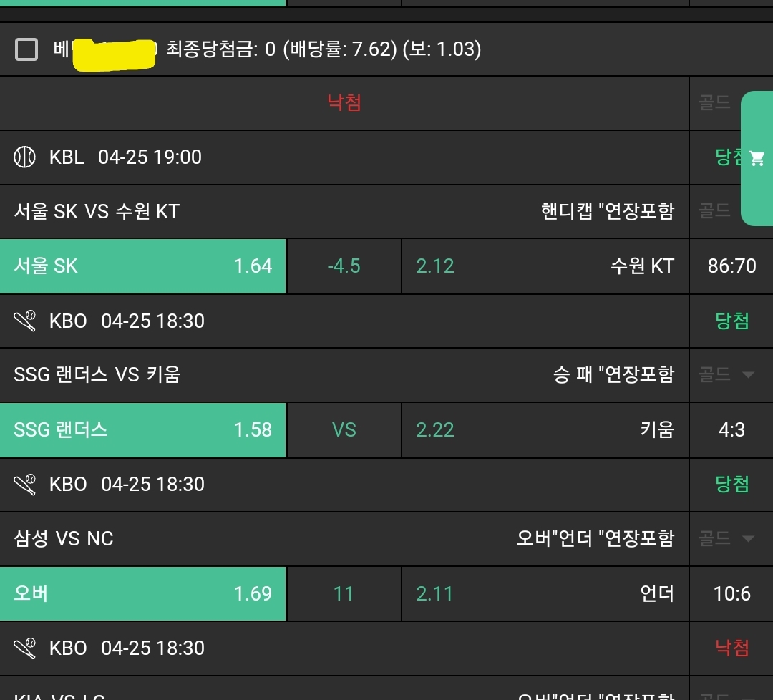Click the baseball icon above SSG 랜더스 VS 키움
773x700 pixels.
(x=24, y=321)
